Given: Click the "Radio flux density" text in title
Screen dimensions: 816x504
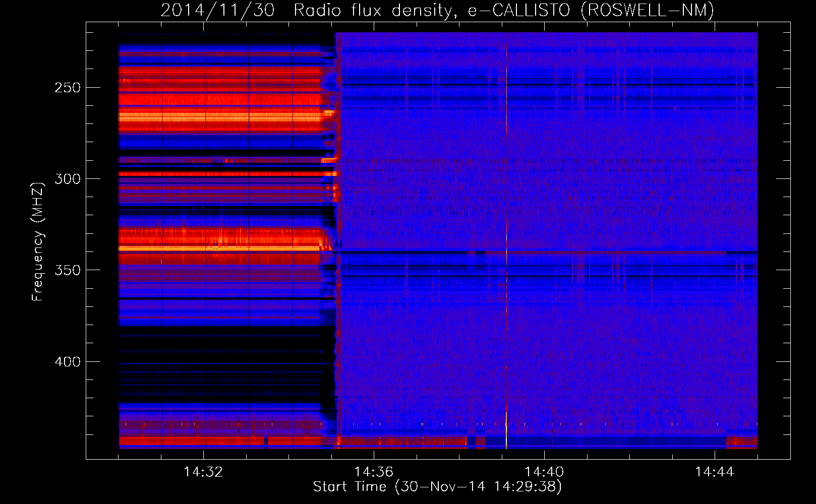Looking at the screenshot, I should (374, 10).
